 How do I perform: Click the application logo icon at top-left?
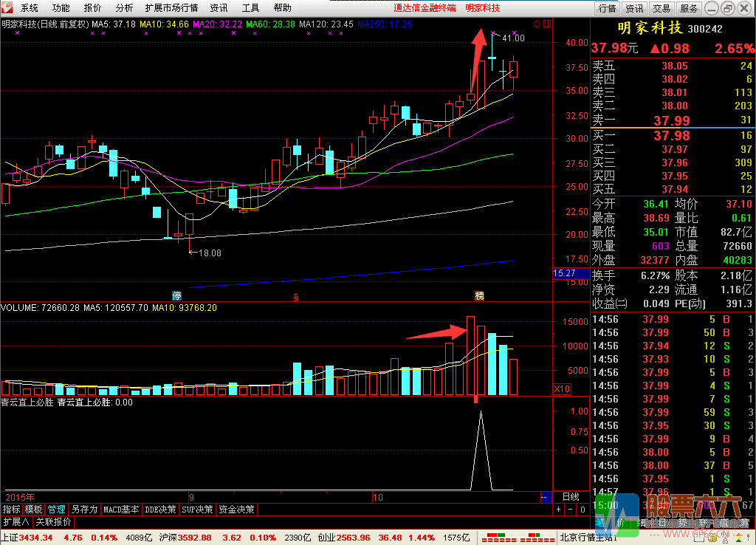(7, 7)
